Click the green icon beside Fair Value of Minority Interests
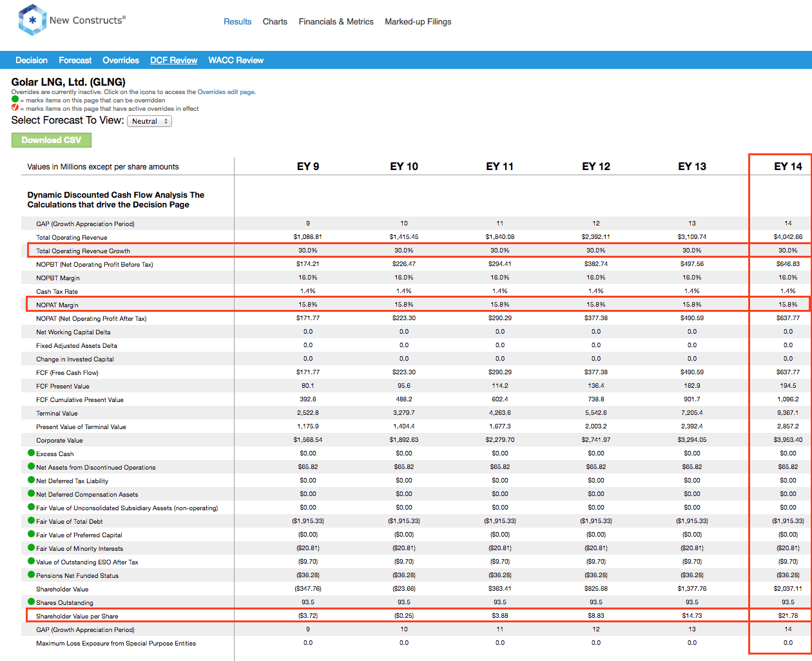 pos(32,548)
